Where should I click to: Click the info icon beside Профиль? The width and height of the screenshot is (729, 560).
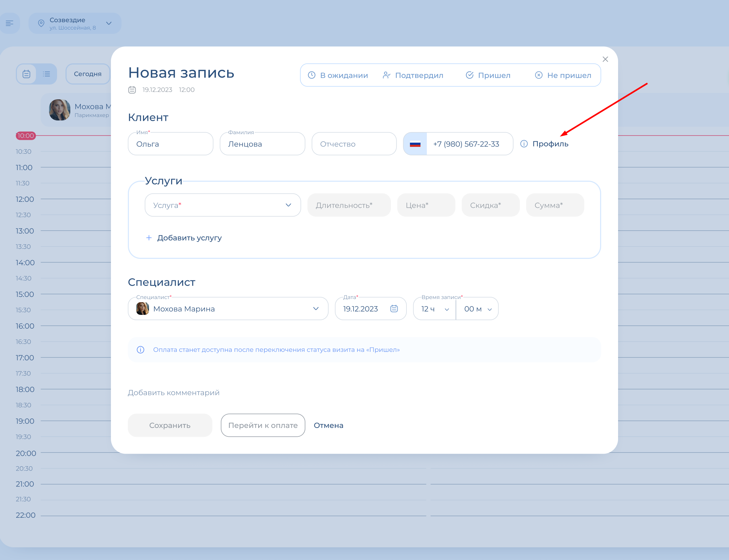point(524,144)
